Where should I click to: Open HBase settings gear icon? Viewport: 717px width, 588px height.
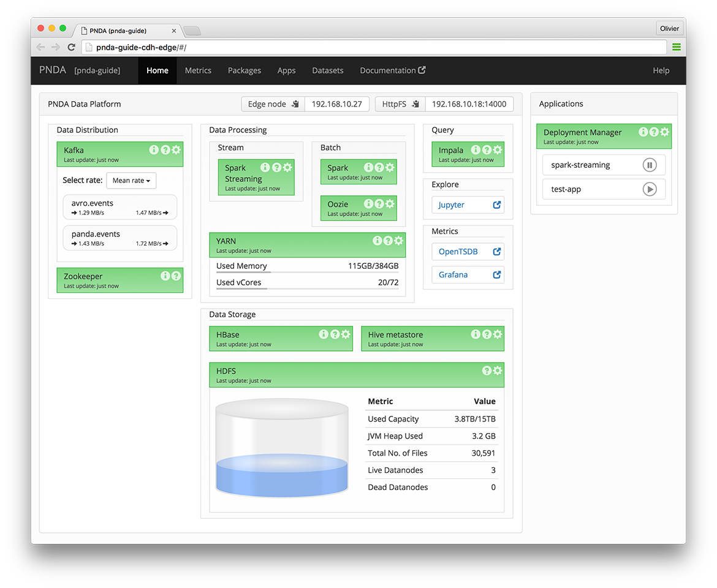[346, 334]
